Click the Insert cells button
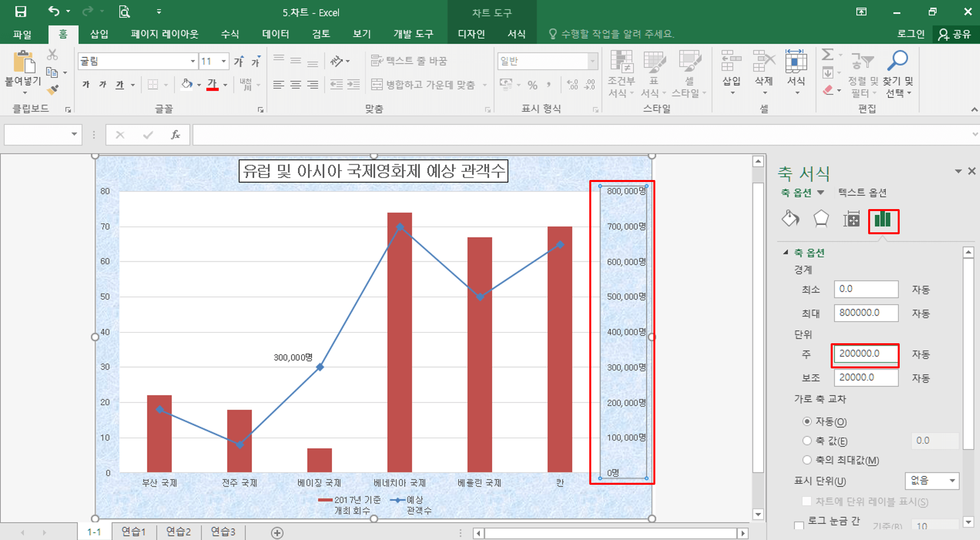 [x=731, y=73]
